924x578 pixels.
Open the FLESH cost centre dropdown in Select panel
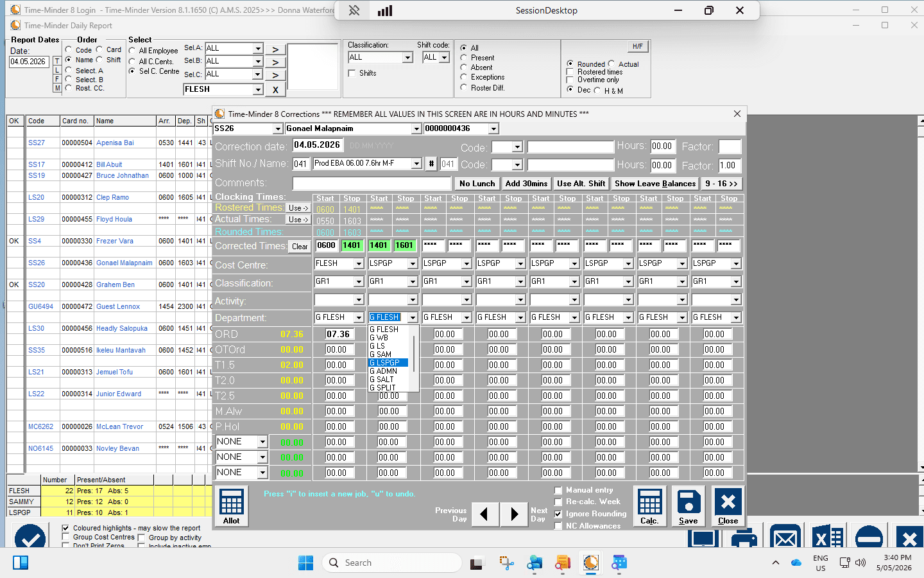point(258,90)
